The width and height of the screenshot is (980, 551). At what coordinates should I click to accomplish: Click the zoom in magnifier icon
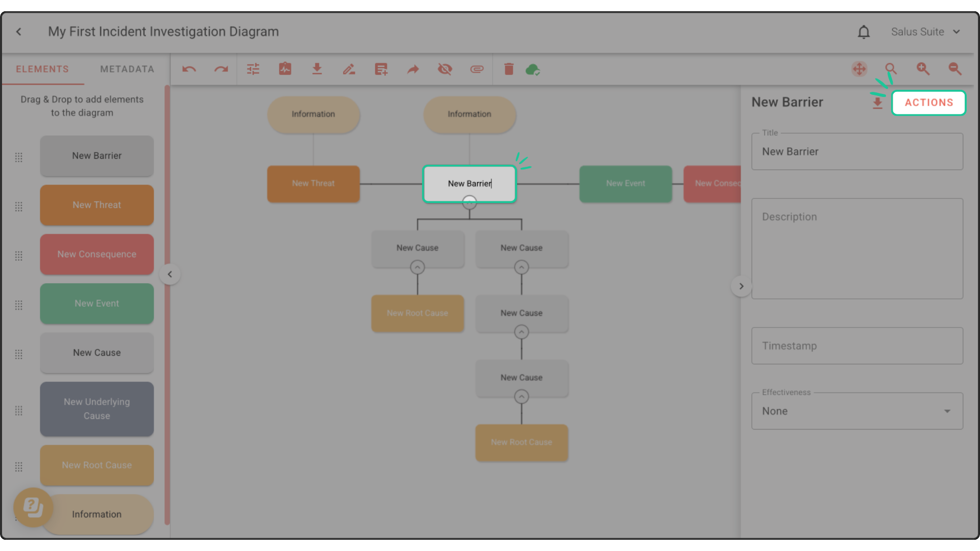tap(923, 69)
